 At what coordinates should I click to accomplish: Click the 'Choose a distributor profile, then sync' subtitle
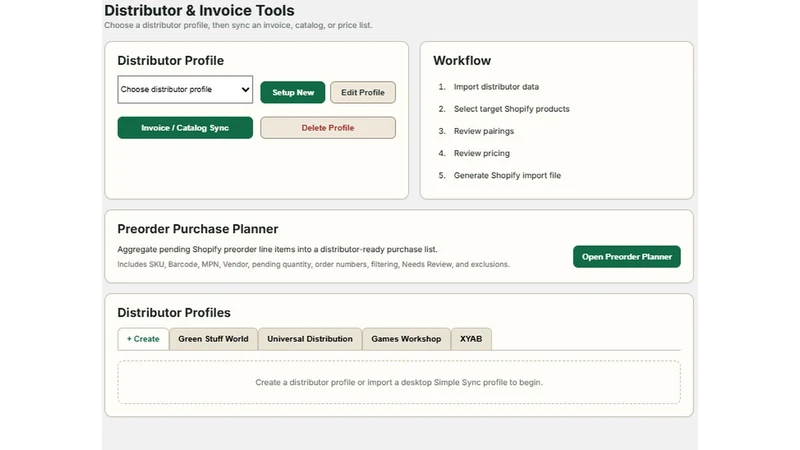238,25
